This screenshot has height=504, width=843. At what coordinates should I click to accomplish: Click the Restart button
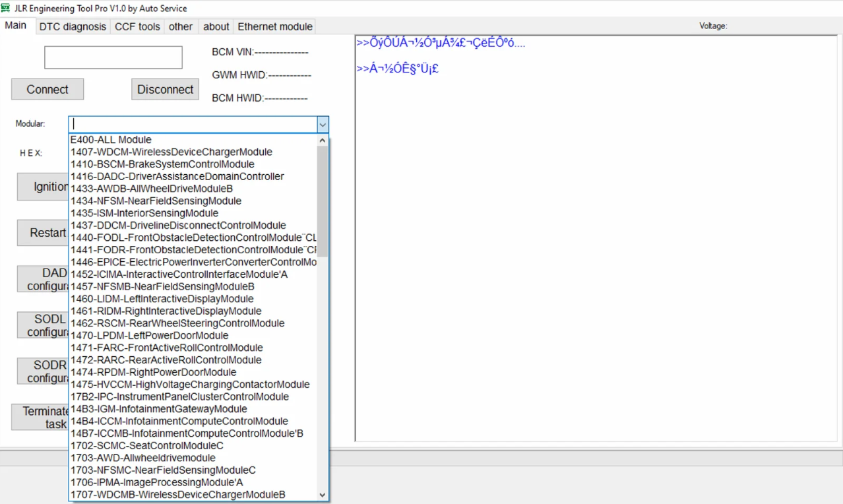pyautogui.click(x=43, y=233)
